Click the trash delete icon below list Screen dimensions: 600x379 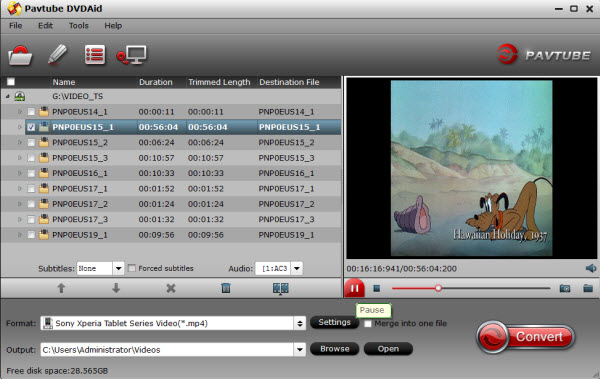coord(226,288)
